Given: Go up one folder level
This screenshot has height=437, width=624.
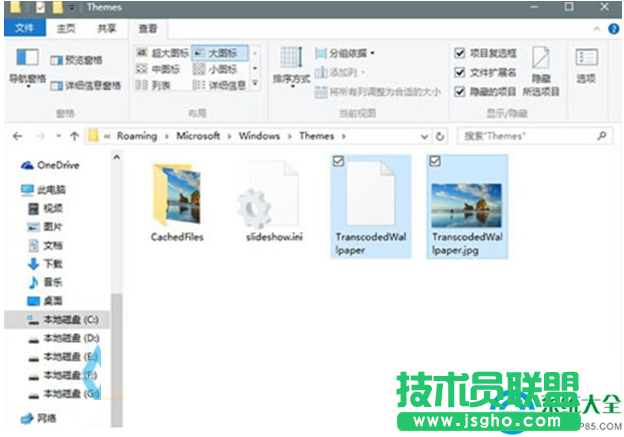Looking at the screenshot, I should point(74,137).
